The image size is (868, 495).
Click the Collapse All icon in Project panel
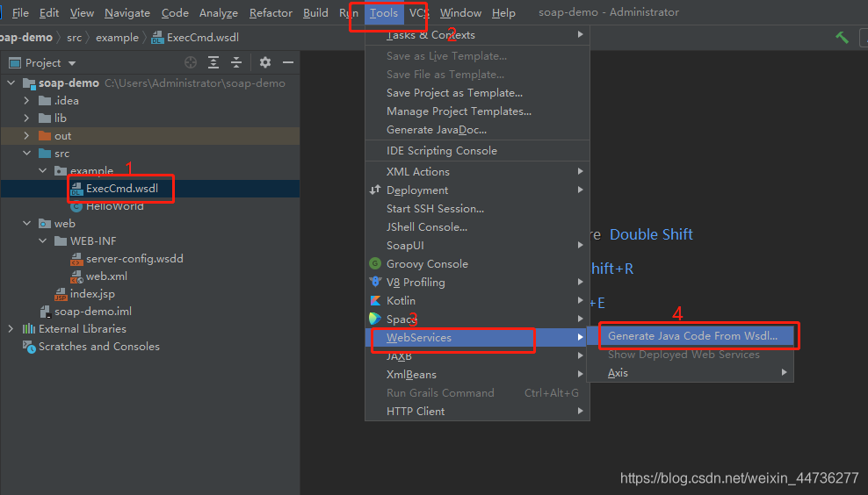coord(236,62)
